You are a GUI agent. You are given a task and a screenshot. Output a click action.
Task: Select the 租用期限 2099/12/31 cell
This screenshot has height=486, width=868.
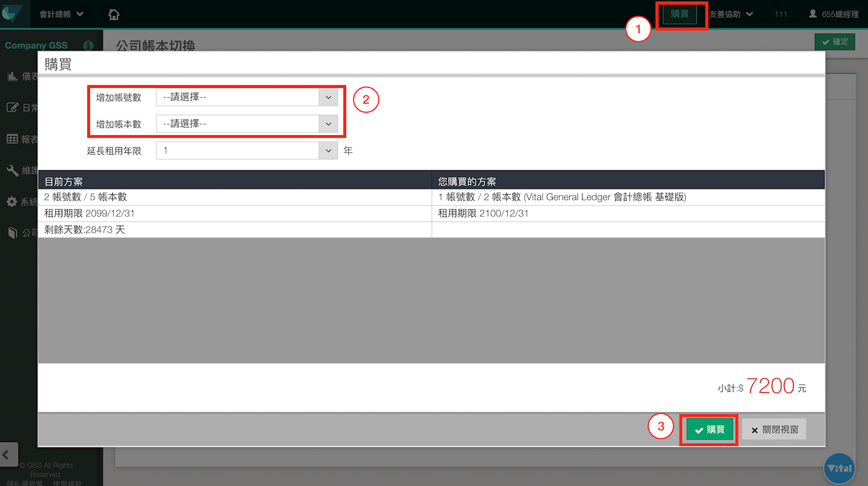pyautogui.click(x=235, y=213)
